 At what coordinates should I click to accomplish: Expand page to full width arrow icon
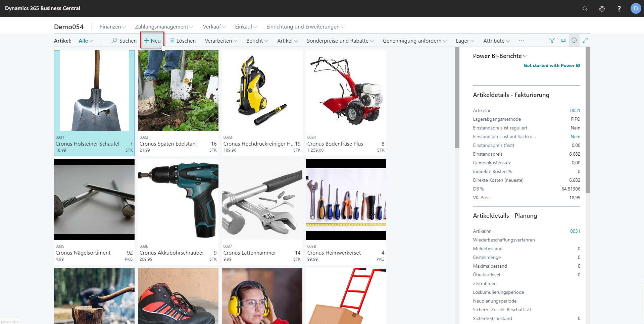tap(585, 40)
